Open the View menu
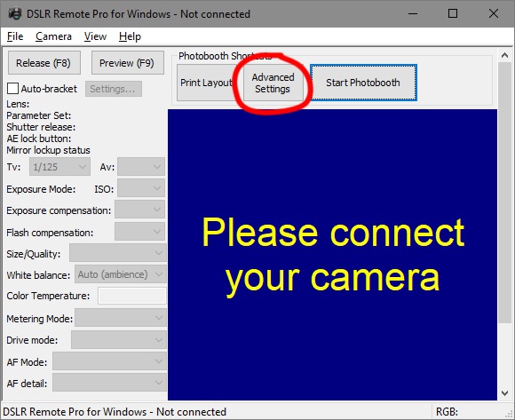Viewport: 515px width, 420px height. pyautogui.click(x=95, y=36)
